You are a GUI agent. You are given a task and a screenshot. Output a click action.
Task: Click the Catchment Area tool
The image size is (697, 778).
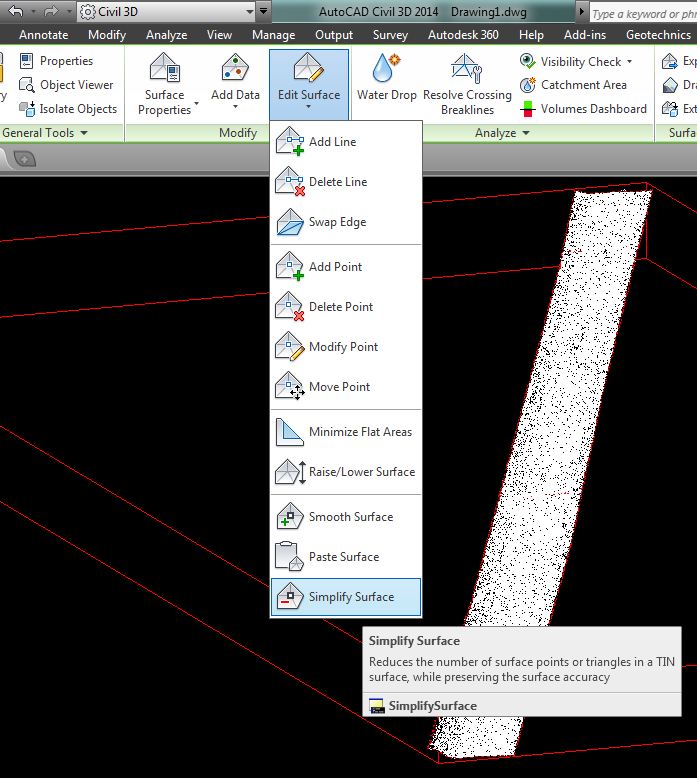pos(573,85)
